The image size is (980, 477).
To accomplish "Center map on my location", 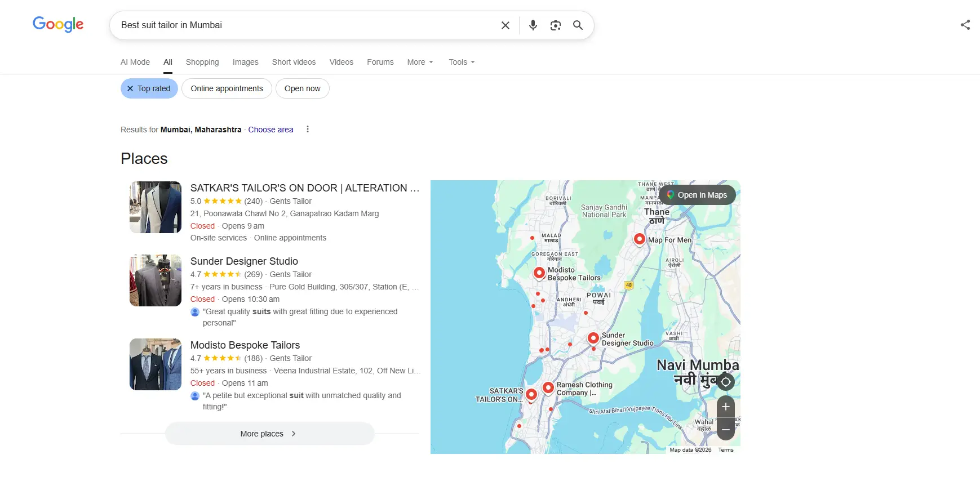I will (x=725, y=382).
